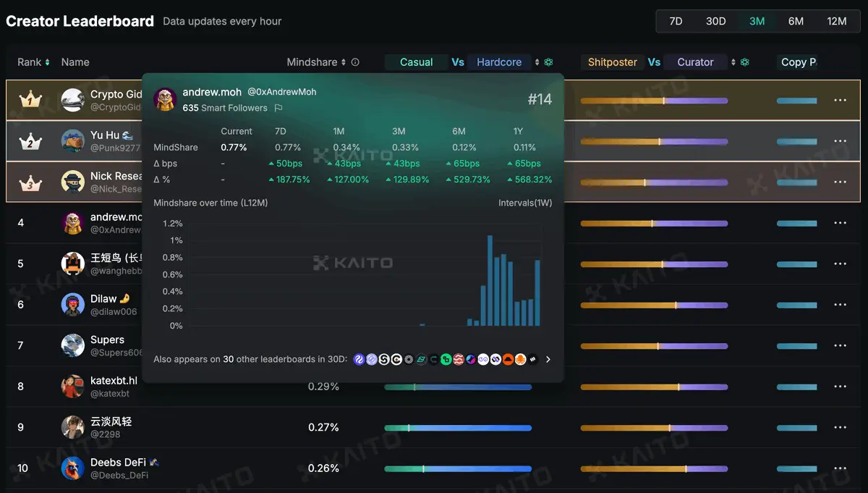Open more options menu for Dilaw row

coord(840,305)
